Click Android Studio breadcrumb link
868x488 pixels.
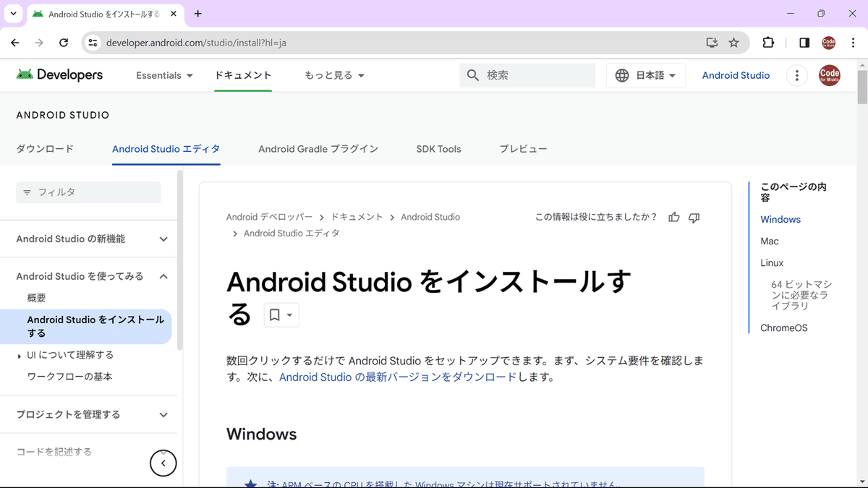coord(430,217)
